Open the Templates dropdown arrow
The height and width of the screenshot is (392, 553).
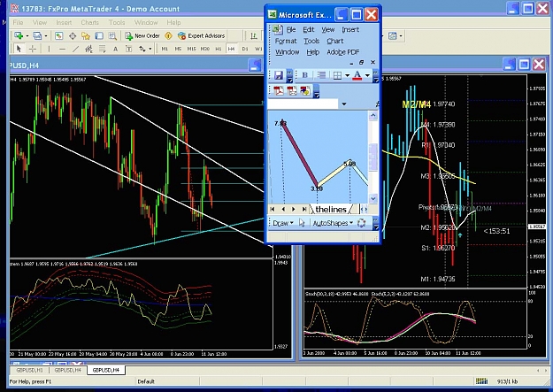pos(401,36)
